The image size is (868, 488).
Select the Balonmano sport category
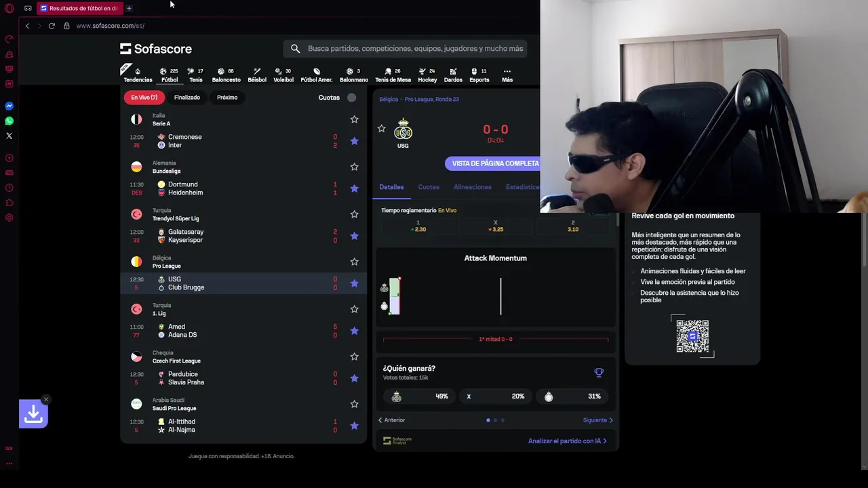353,75
